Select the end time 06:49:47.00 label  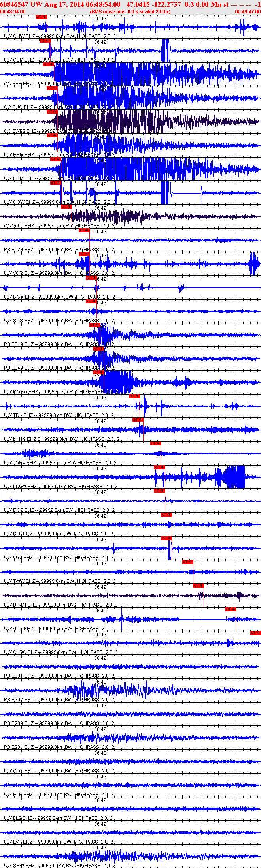click(248, 12)
